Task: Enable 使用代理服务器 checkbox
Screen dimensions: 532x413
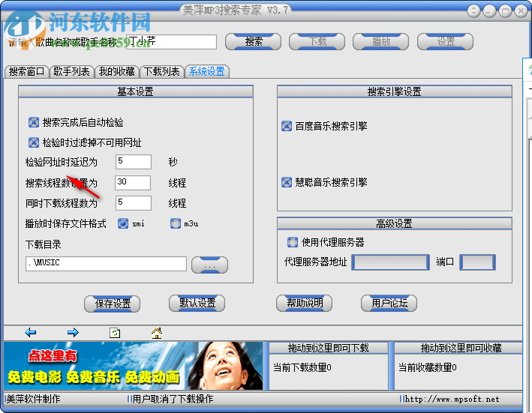Action: 293,242
